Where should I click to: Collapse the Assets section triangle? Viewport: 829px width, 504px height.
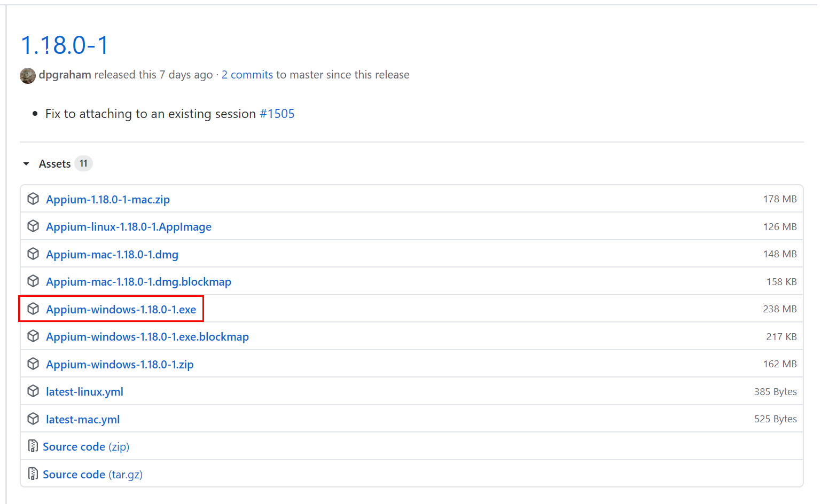coord(26,164)
